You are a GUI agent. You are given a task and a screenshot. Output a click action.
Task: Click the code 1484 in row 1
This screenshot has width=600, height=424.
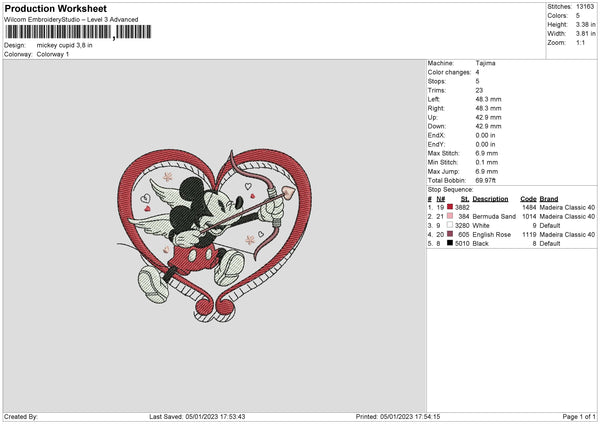[529, 207]
